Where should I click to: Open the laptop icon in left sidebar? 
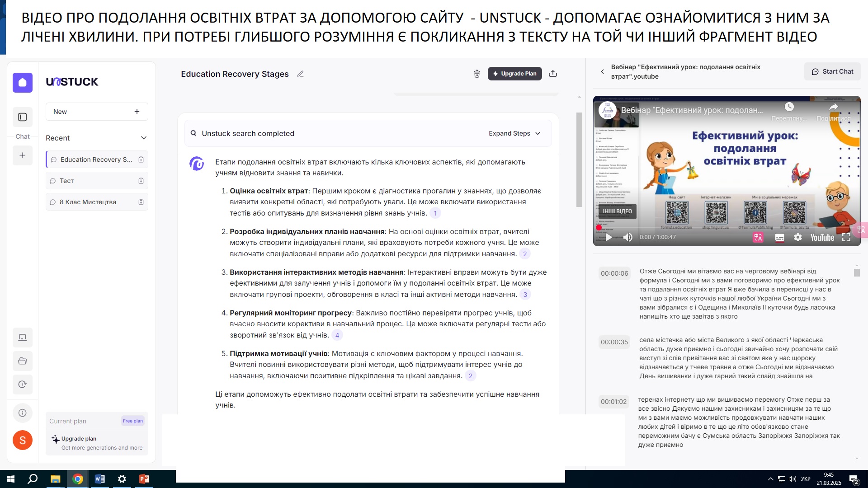tap(23, 337)
